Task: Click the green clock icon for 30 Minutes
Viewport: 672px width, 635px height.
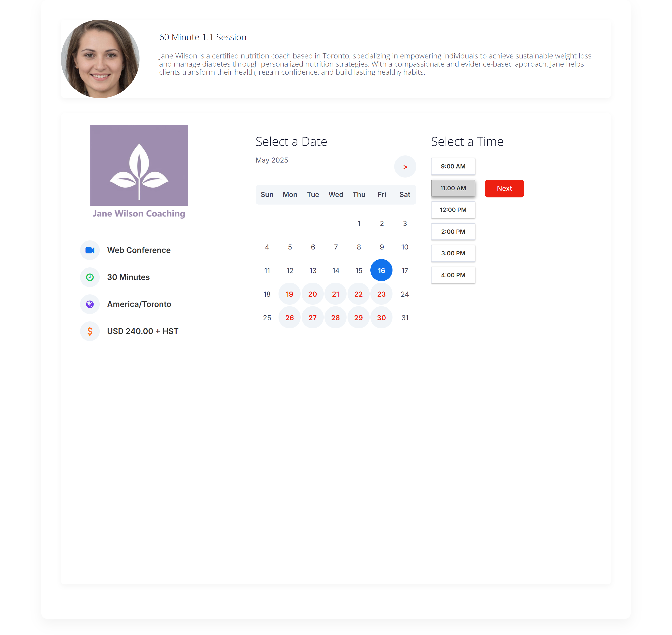Action: click(x=90, y=277)
